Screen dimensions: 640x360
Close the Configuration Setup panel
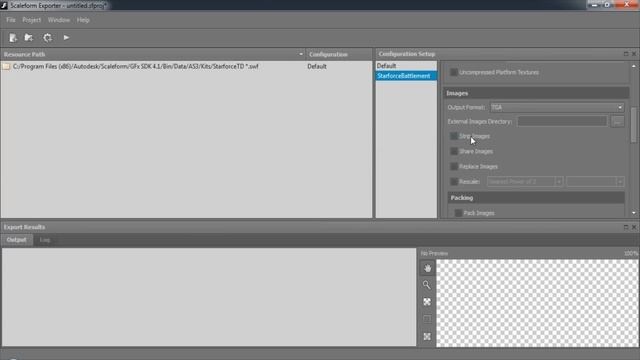(x=634, y=54)
